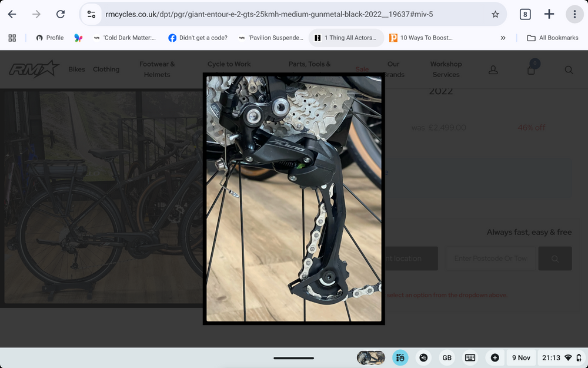Switch the GB keyboard input method
Screen dimensions: 588x368
point(447,357)
